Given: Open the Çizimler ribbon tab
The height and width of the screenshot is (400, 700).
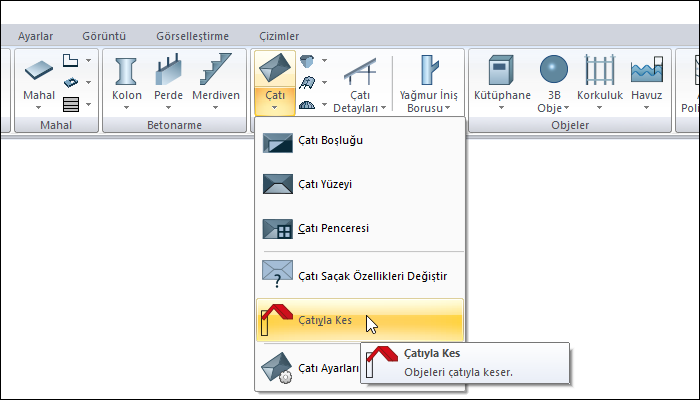Looking at the screenshot, I should tap(279, 36).
